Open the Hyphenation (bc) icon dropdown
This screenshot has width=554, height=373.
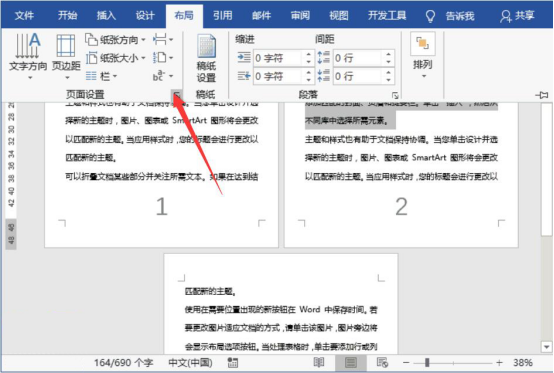[163, 76]
